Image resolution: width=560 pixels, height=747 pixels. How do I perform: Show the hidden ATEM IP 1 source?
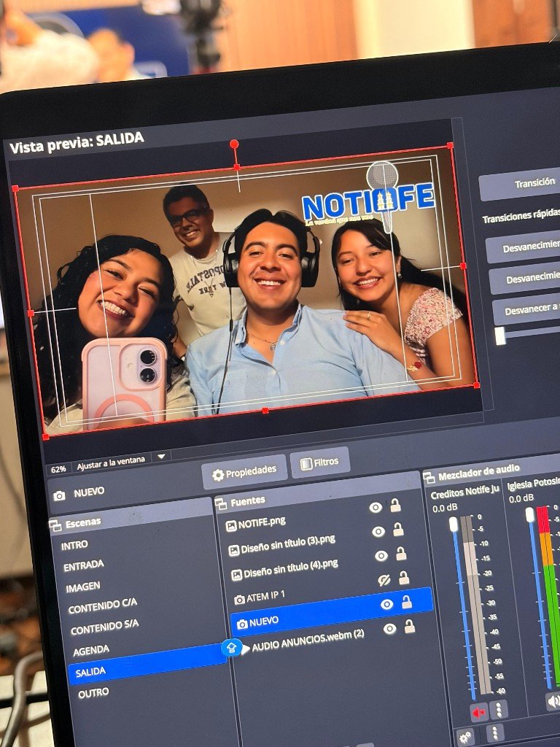384,580
